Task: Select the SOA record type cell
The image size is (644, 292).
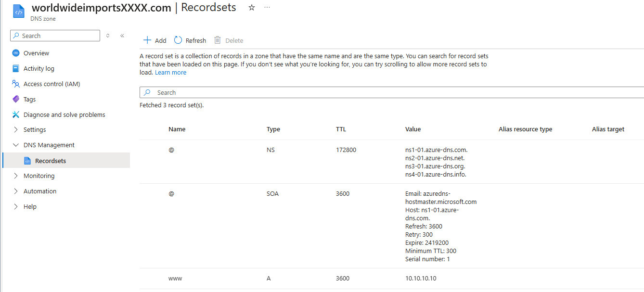Action: [272, 194]
